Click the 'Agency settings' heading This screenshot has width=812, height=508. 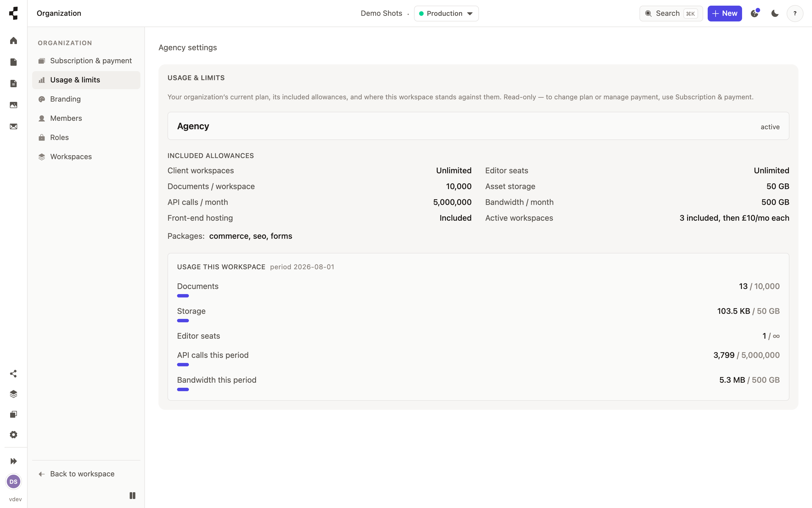coord(187,48)
